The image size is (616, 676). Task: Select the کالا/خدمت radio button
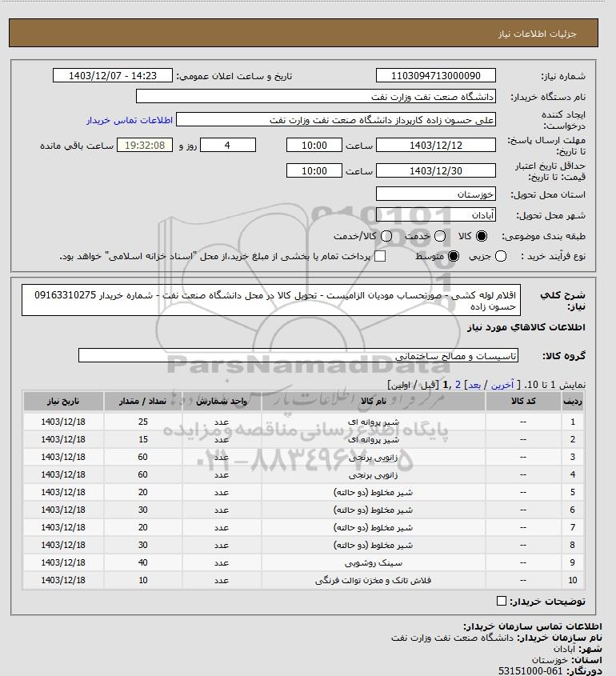[386, 236]
